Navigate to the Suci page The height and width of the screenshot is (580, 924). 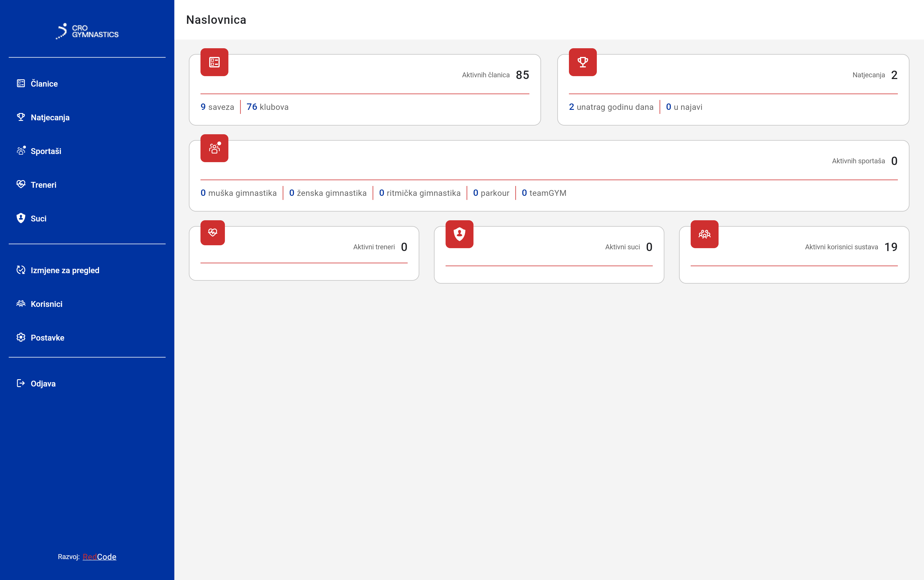click(38, 219)
